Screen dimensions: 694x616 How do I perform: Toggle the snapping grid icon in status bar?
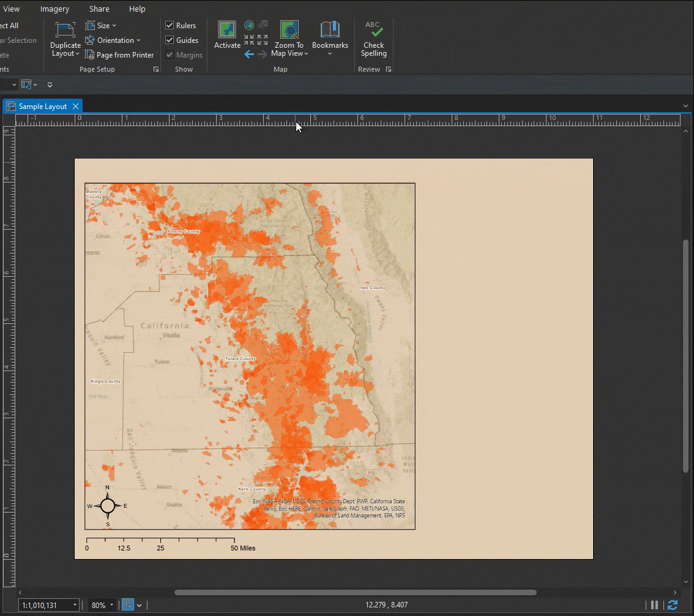click(x=127, y=605)
